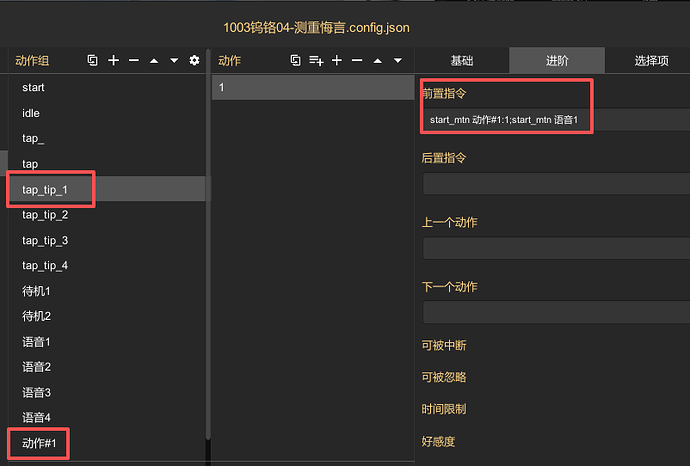Delete the motion using 动作 minus icon
Viewport: 690px width, 466px height.
(357, 61)
